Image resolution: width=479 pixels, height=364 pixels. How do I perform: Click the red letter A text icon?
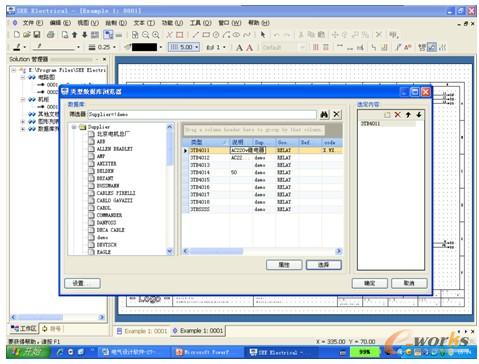tap(249, 48)
